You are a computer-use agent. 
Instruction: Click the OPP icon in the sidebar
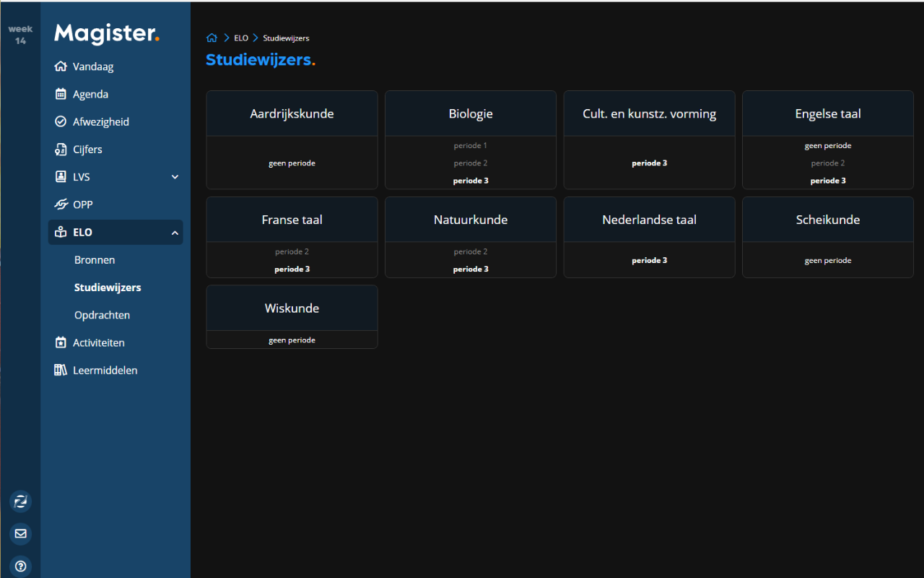click(61, 204)
